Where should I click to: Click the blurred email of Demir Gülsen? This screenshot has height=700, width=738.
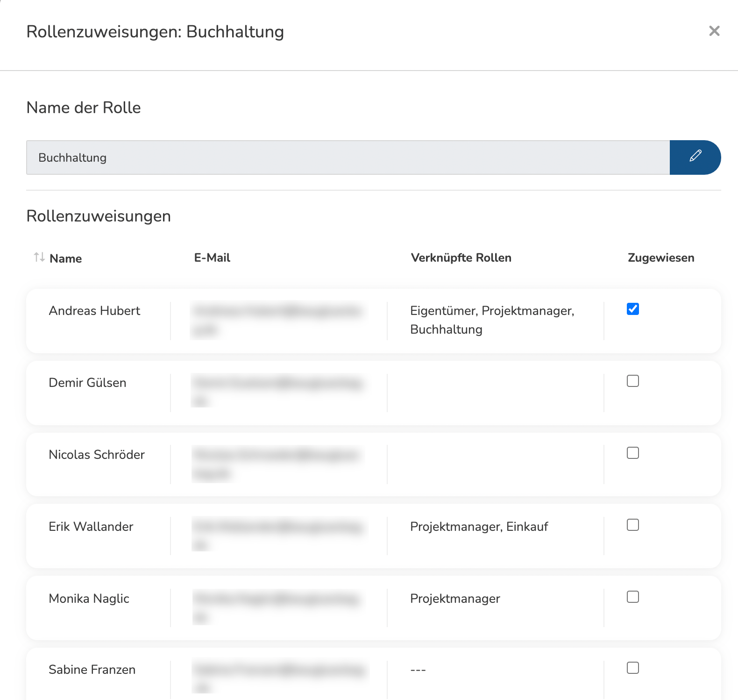[277, 391]
